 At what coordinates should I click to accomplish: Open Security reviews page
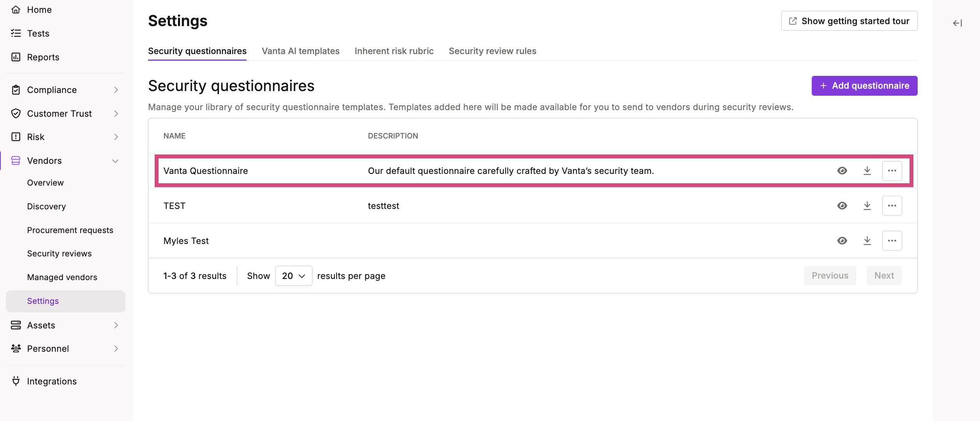(x=59, y=254)
